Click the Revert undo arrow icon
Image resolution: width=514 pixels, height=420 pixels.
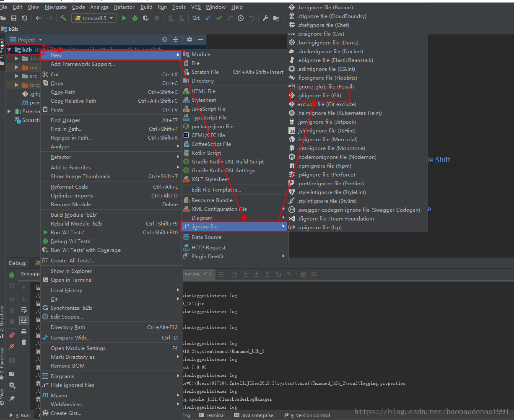pos(252,18)
